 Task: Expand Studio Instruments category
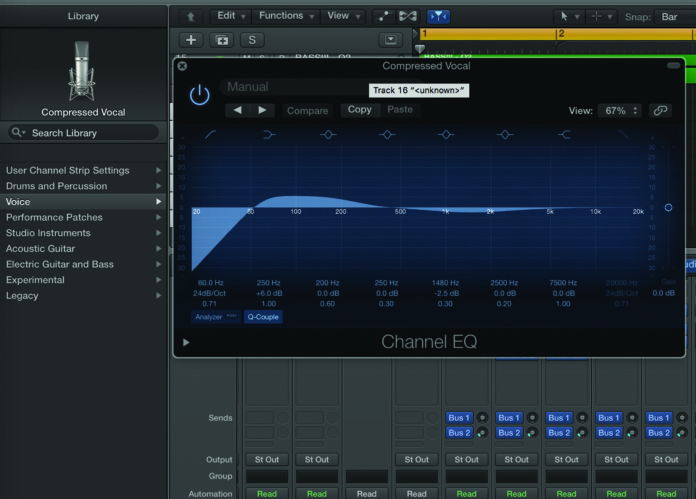(x=83, y=233)
